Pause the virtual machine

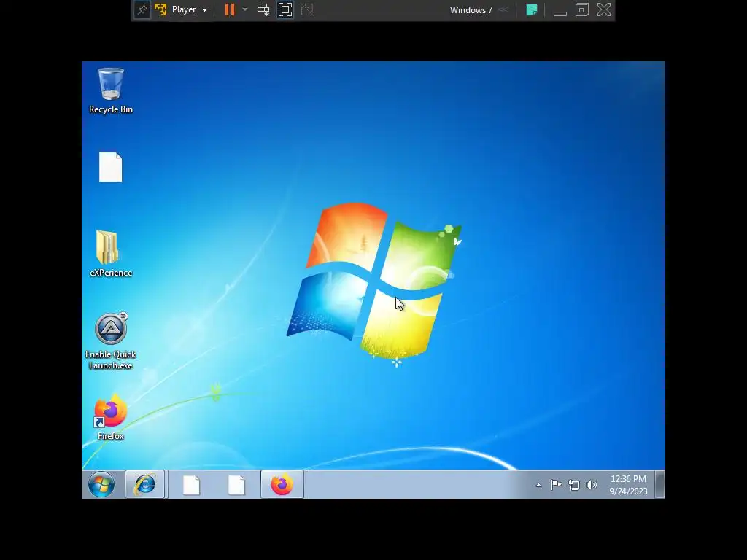230,9
